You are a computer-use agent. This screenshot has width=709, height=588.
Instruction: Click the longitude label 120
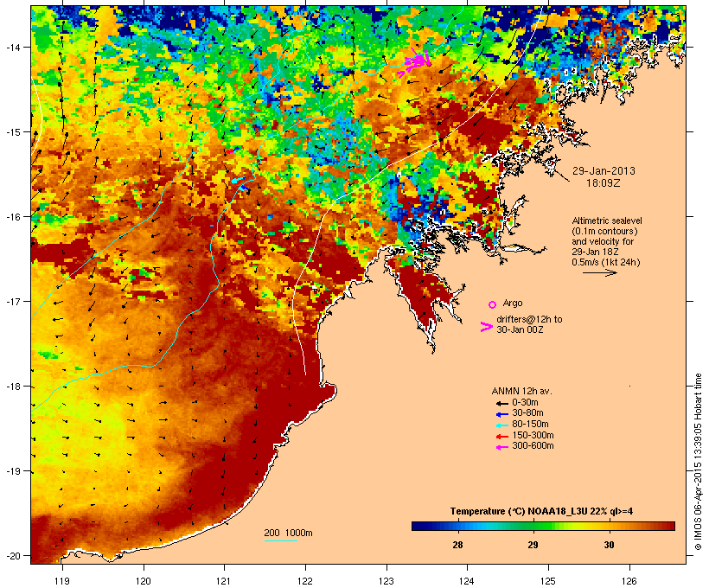coord(144,581)
